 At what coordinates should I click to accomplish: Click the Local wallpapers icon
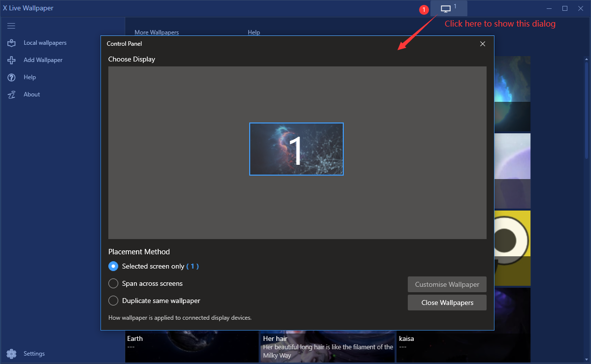pos(11,43)
